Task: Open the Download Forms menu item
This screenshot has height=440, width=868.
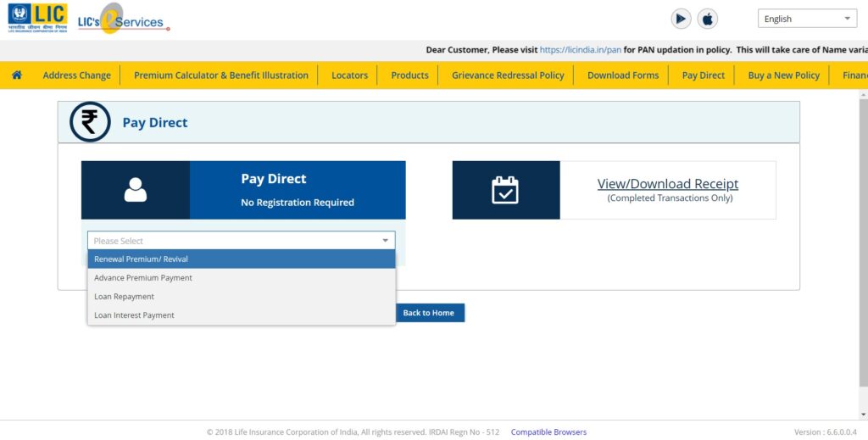Action: [623, 75]
